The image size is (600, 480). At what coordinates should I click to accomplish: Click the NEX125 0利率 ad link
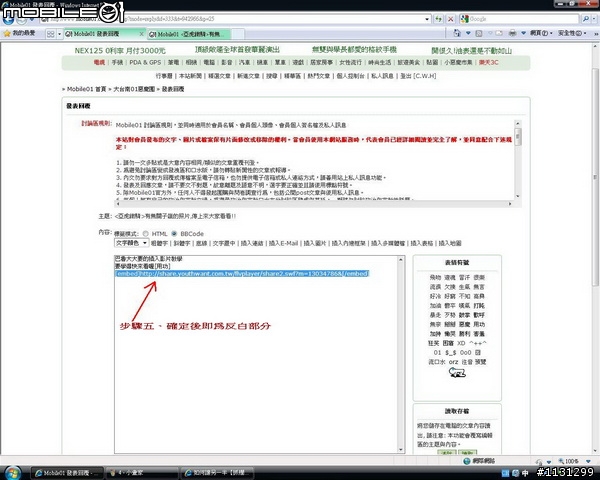[x=120, y=51]
